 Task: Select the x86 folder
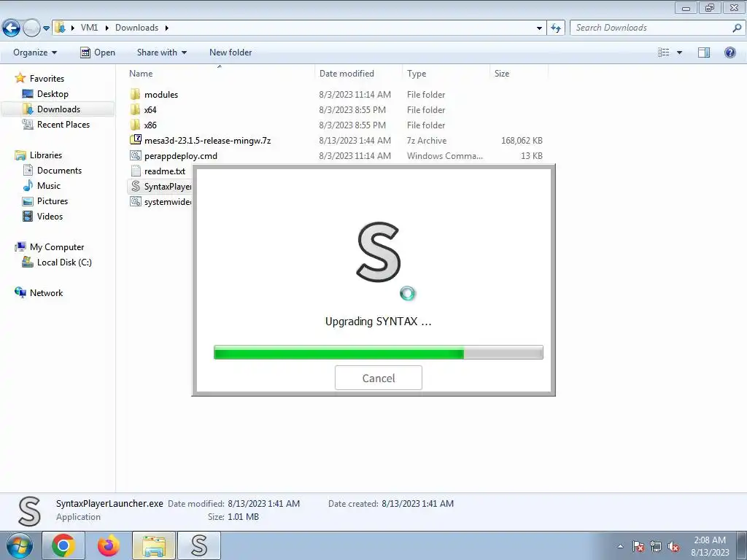(x=150, y=125)
